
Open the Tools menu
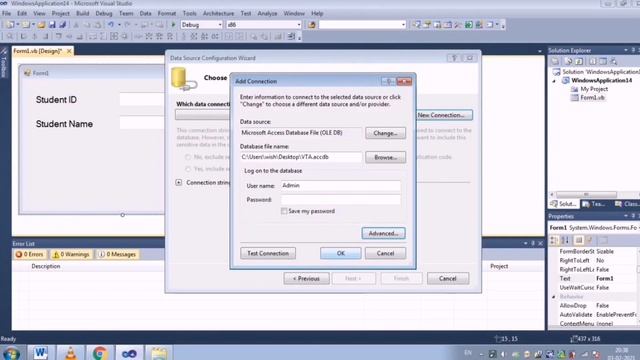click(x=189, y=13)
